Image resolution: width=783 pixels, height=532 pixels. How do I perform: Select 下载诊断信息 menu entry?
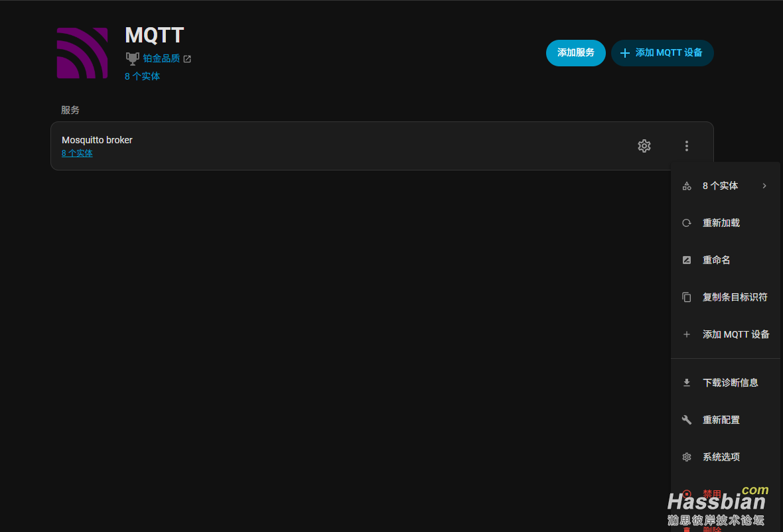tap(725, 383)
